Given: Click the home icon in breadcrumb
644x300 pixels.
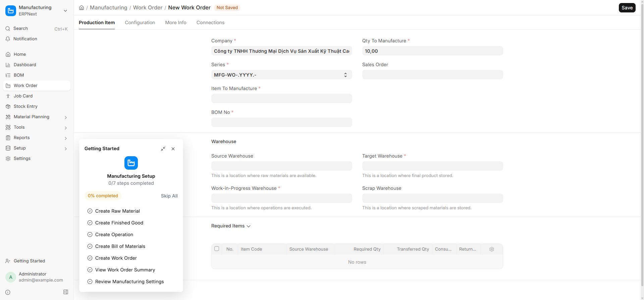Looking at the screenshot, I should tap(82, 8).
